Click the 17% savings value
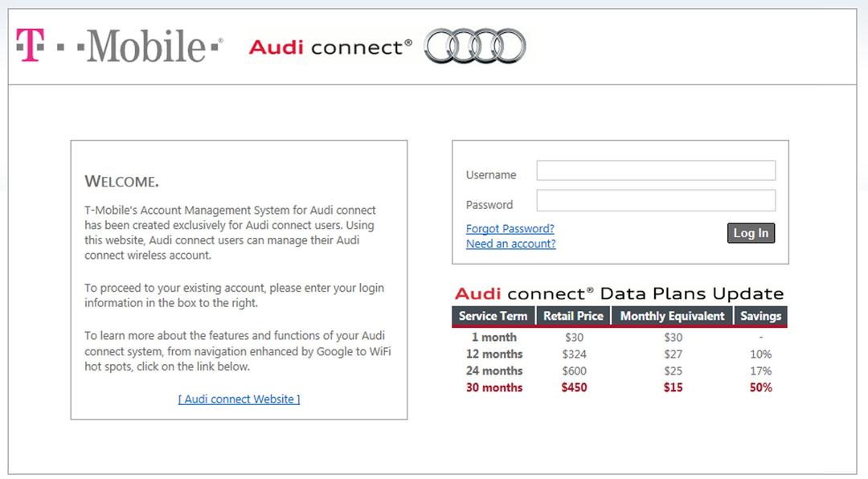The height and width of the screenshot is (479, 868). coord(760,371)
